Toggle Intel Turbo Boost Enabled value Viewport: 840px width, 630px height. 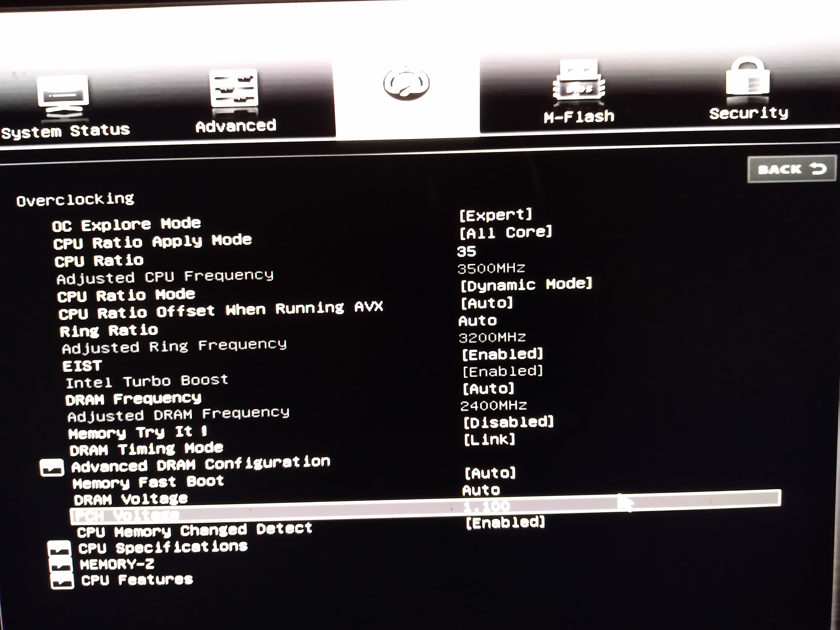click(502, 371)
